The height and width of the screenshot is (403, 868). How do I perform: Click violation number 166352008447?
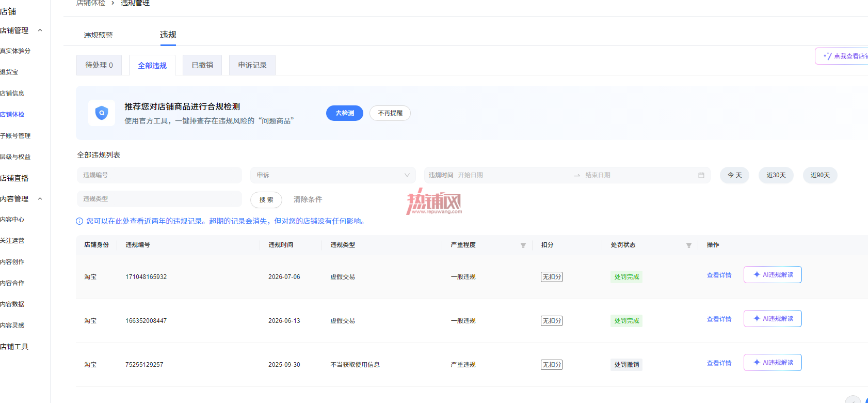[x=146, y=321]
